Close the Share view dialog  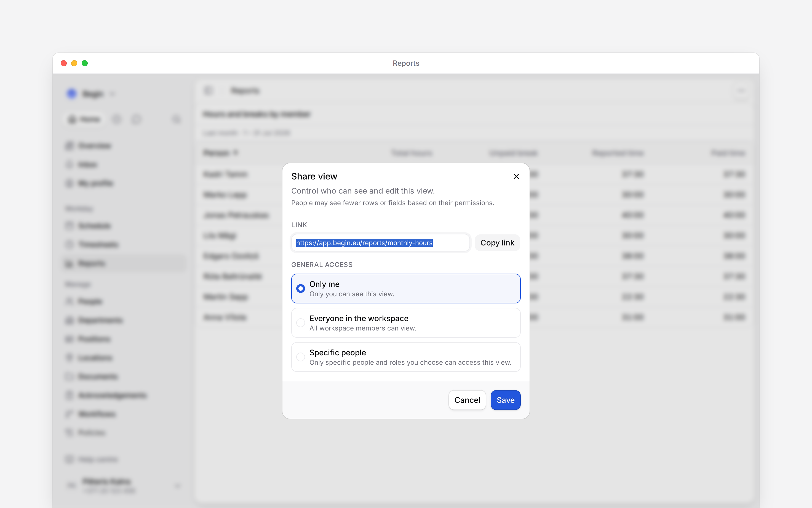[x=516, y=176]
